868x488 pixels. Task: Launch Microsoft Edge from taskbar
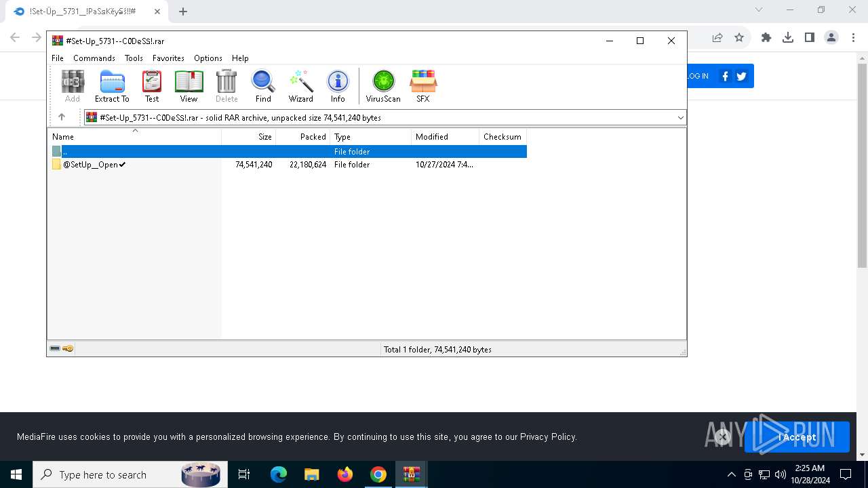[279, 474]
